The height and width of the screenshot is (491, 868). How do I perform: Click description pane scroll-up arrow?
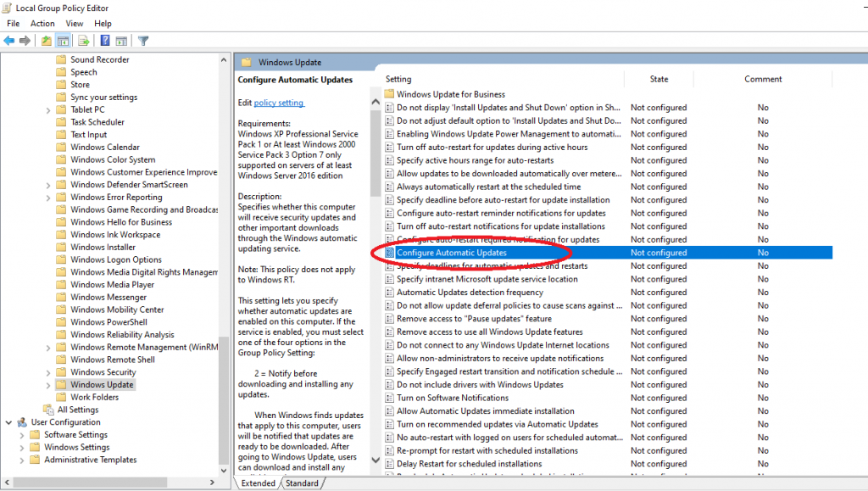(x=376, y=102)
